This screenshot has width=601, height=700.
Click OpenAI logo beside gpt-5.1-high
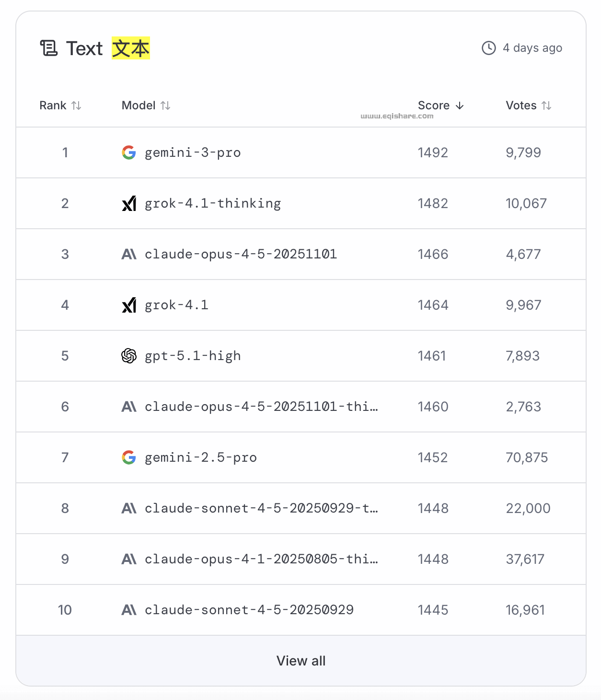click(x=129, y=356)
